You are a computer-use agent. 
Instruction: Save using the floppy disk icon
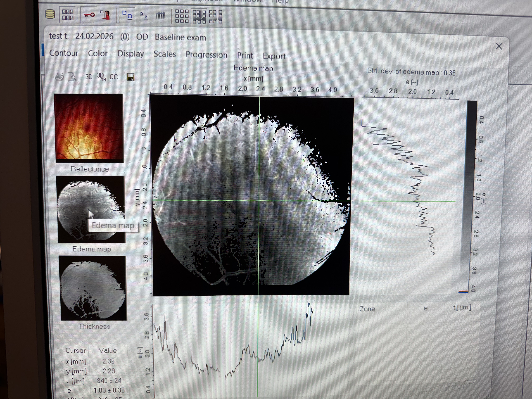[x=130, y=77]
